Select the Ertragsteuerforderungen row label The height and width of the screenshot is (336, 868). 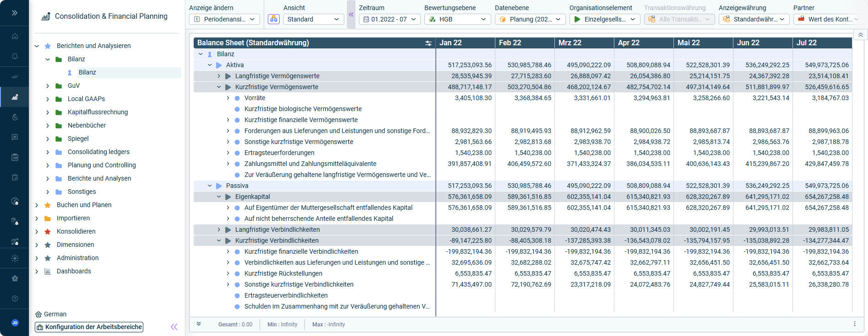[x=279, y=153]
